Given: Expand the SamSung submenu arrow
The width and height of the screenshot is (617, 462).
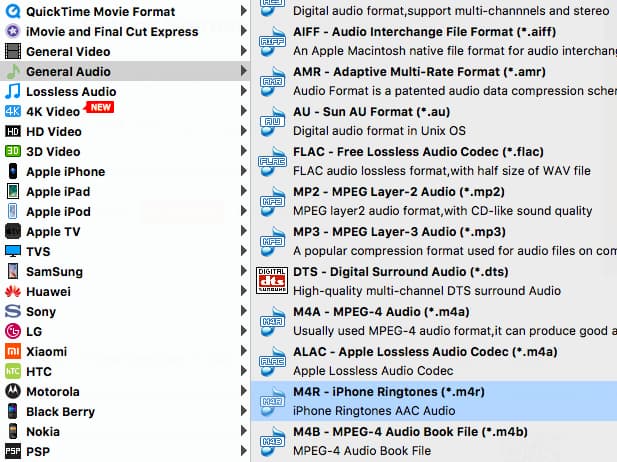Looking at the screenshot, I should (244, 271).
